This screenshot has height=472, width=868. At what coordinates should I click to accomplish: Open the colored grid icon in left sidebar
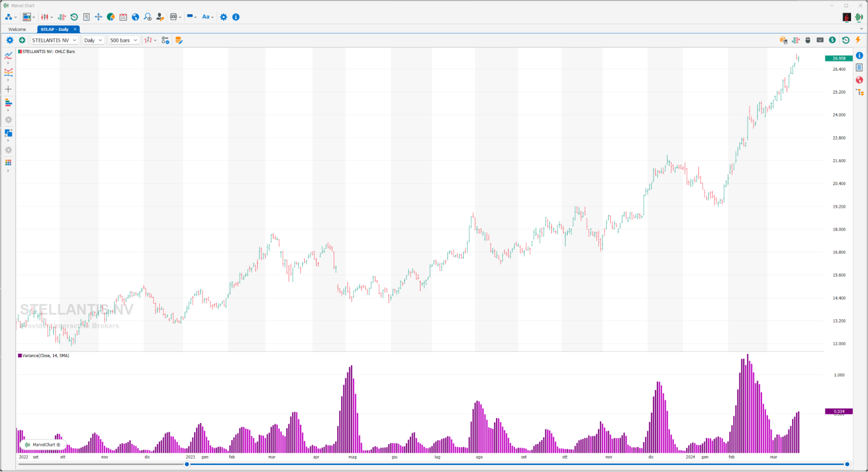pos(8,163)
